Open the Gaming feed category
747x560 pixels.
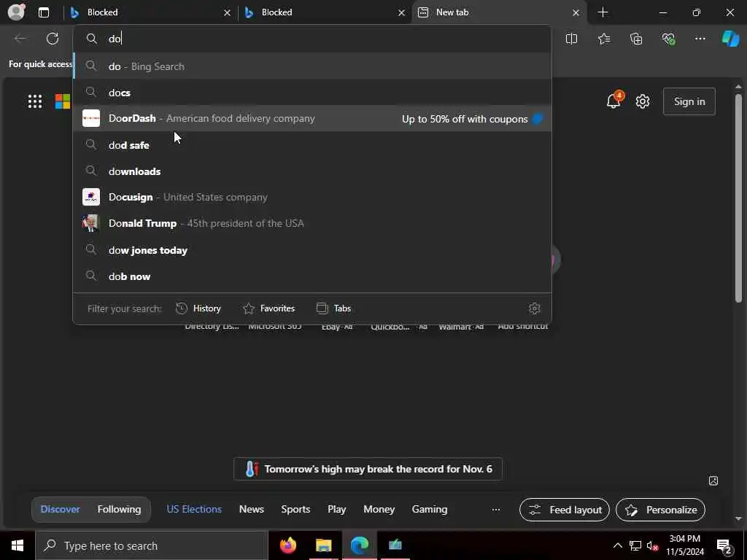tap(430, 509)
